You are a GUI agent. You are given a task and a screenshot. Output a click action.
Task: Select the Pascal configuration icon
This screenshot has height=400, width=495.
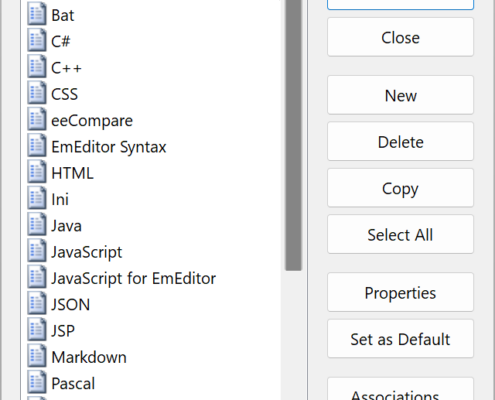(x=37, y=383)
